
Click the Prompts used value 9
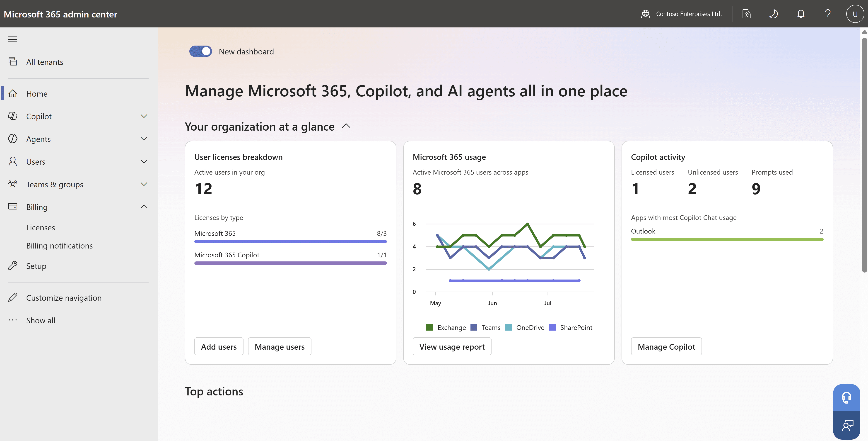tap(756, 189)
